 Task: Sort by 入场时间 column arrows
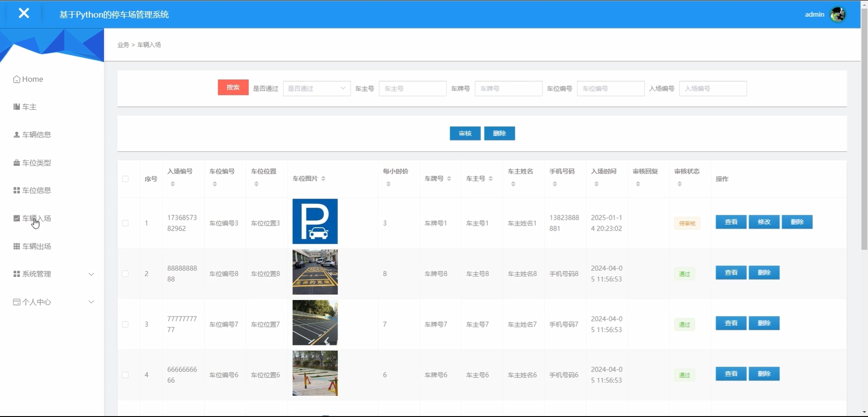click(597, 184)
